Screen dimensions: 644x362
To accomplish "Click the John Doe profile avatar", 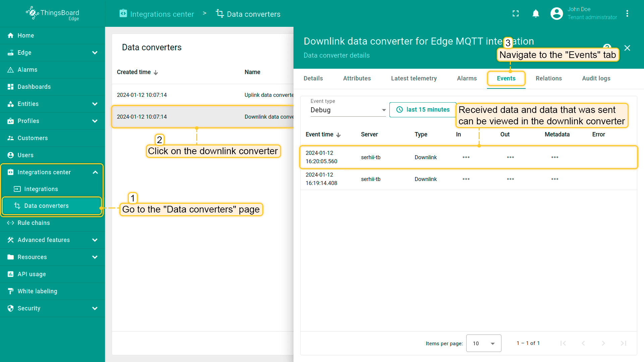I will 556,13.
